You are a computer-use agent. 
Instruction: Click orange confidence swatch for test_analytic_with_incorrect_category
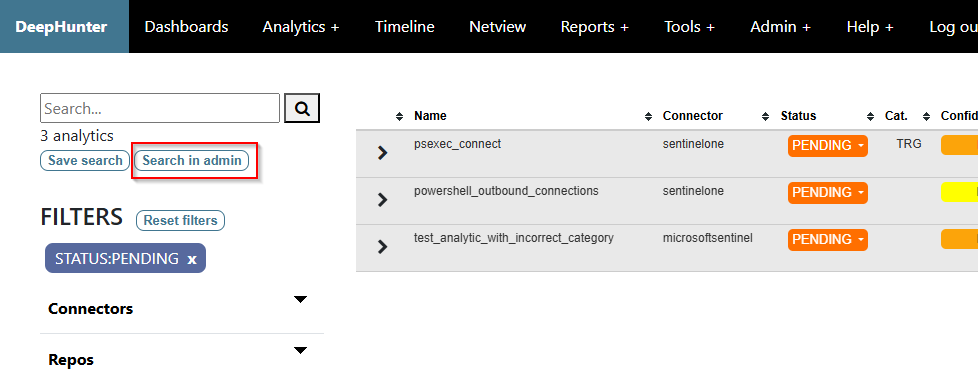pyautogui.click(x=959, y=239)
